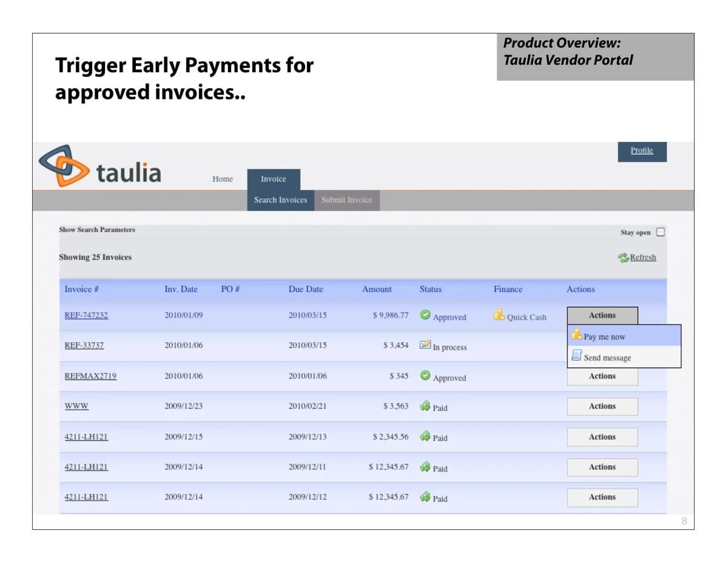This screenshot has width=728, height=562.
Task: Click note icon beside Send message
Action: click(577, 356)
